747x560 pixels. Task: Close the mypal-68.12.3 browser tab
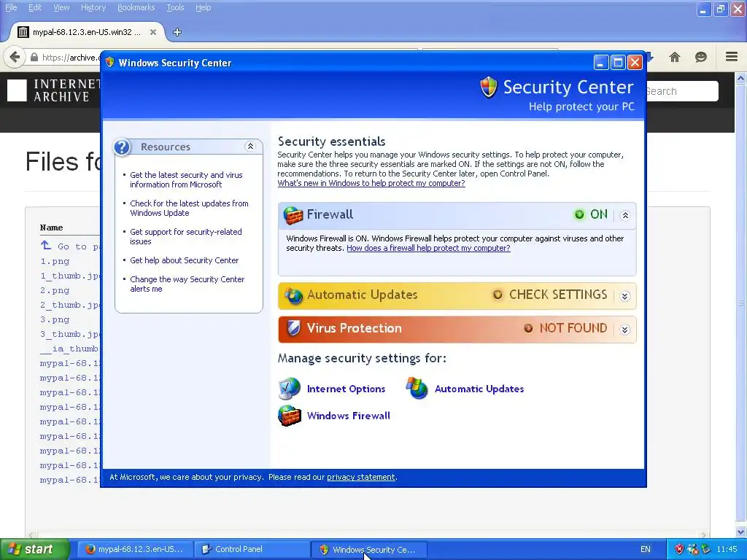point(153,32)
